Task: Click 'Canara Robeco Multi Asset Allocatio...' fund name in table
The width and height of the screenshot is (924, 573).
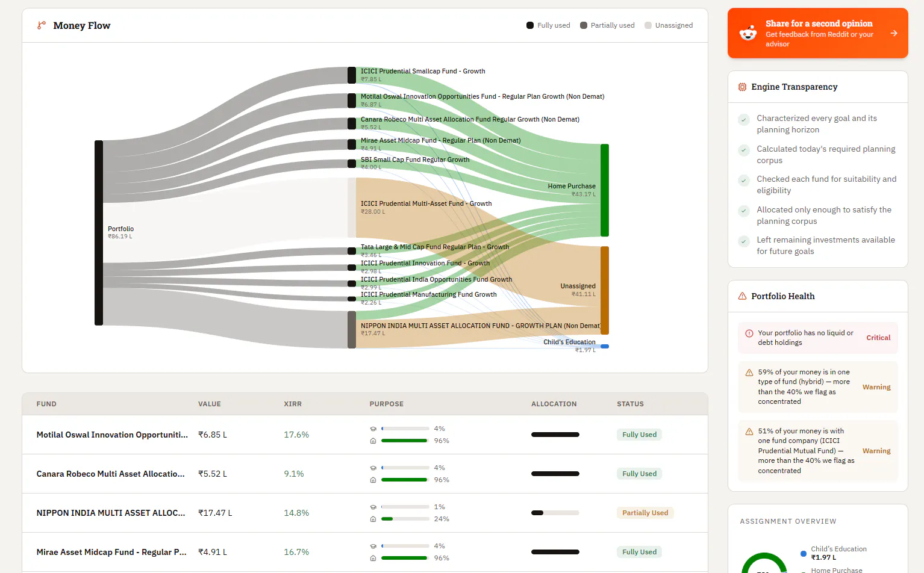Action: [x=111, y=474]
